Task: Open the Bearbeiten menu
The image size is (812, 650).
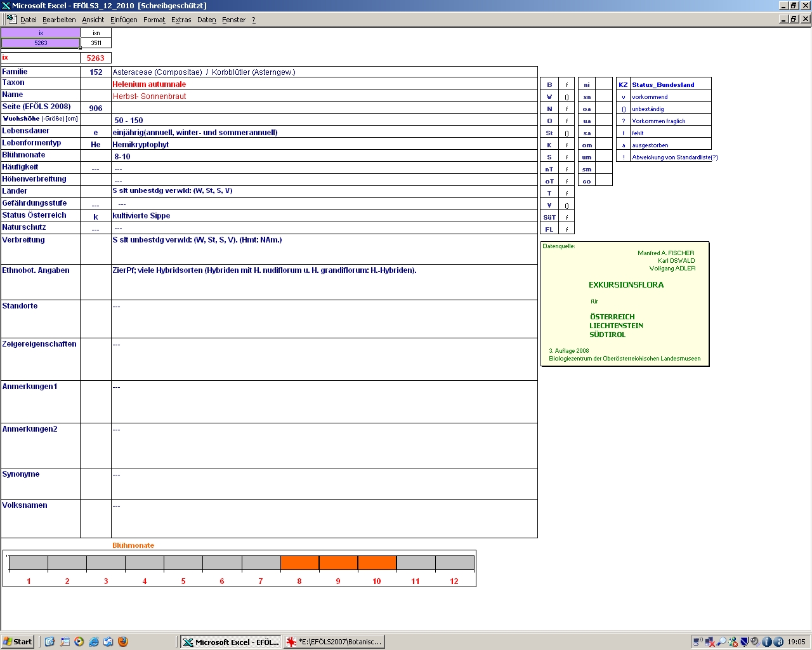Action: click(59, 20)
